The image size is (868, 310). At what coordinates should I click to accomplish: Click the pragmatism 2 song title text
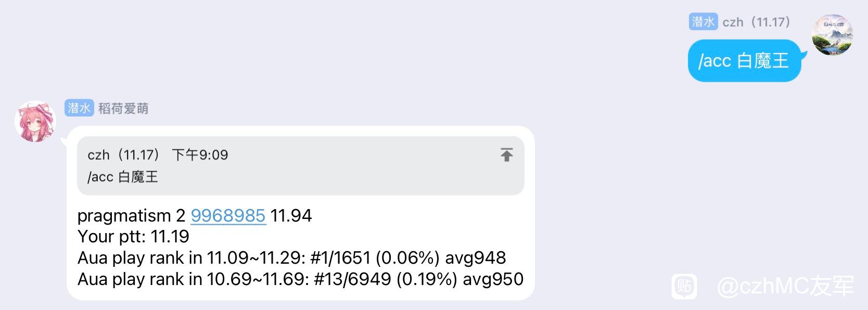[131, 216]
